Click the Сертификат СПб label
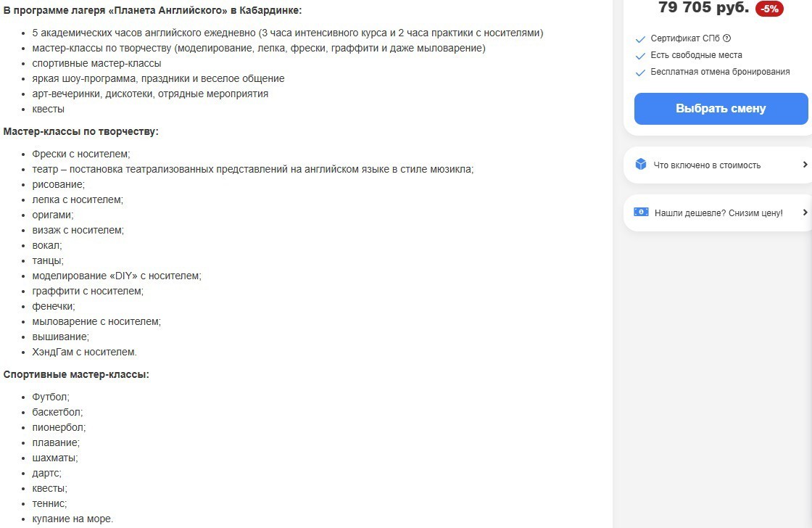This screenshot has width=812, height=528. click(685, 38)
